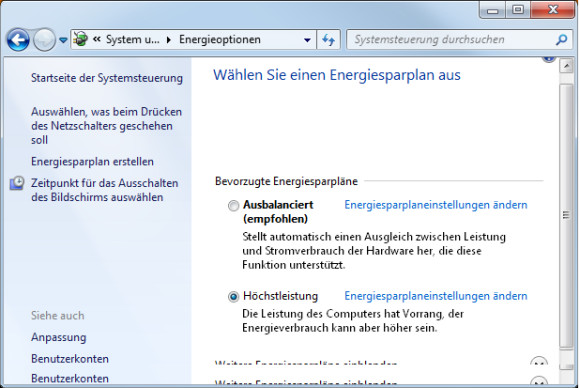Screen dimensions: 580x388
Task: Open the recent pages dropdown arrow
Action: pos(63,40)
